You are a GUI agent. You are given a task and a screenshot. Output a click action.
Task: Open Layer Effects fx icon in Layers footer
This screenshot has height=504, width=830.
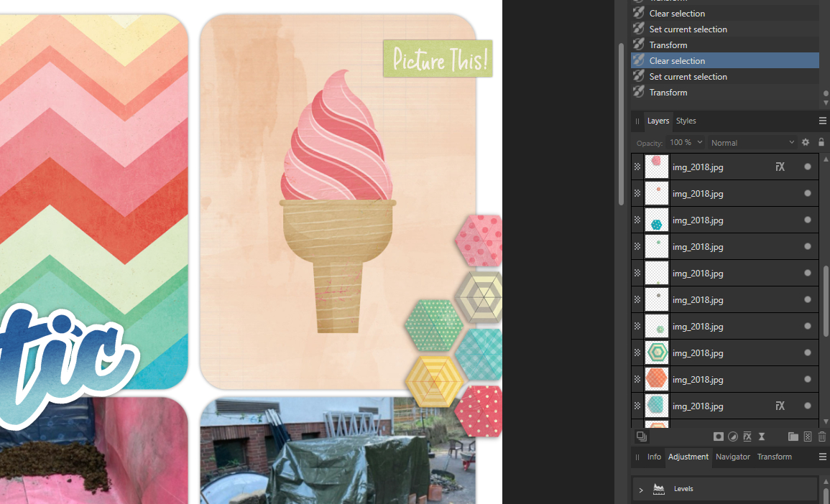pos(747,437)
